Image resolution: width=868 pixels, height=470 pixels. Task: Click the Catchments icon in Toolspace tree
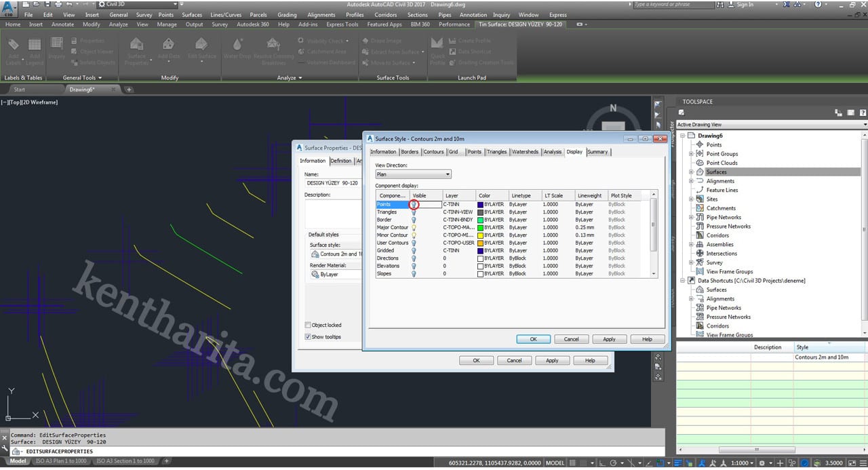click(700, 208)
